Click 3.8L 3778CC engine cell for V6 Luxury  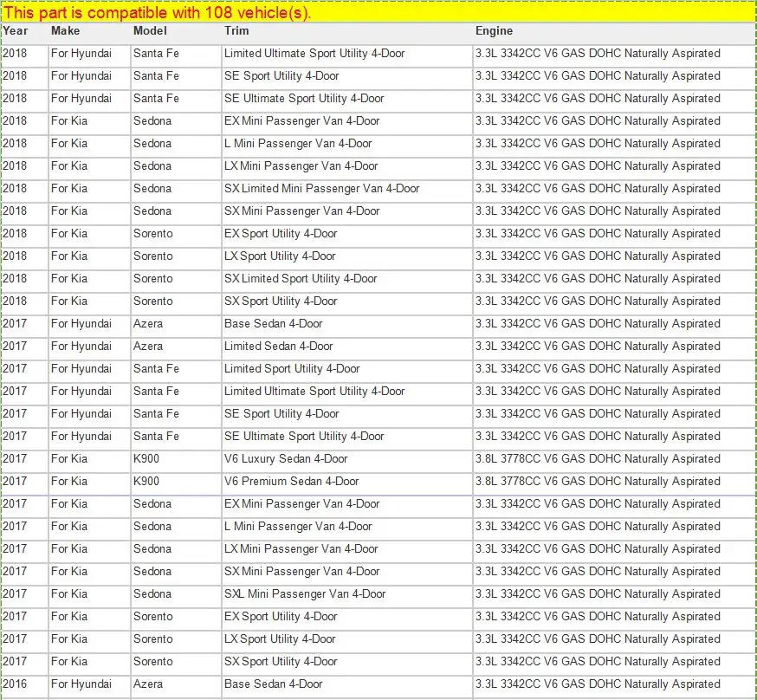(x=598, y=459)
